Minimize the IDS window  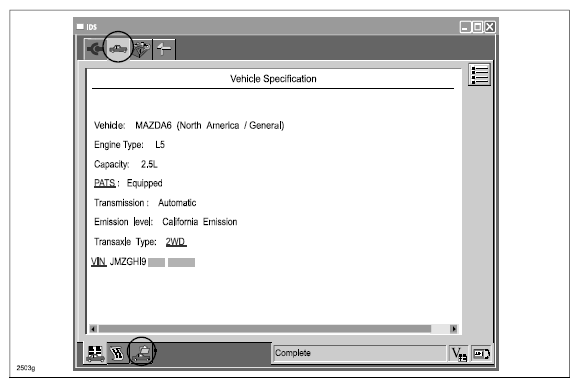click(x=465, y=27)
